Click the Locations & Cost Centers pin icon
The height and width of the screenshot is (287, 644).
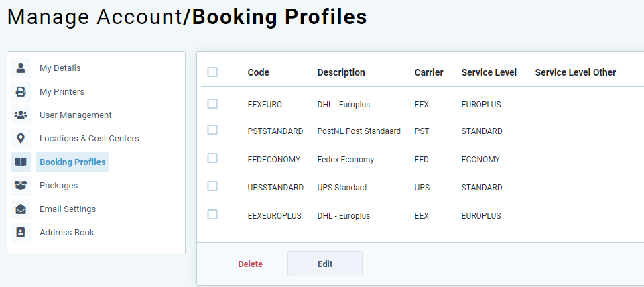[21, 139]
